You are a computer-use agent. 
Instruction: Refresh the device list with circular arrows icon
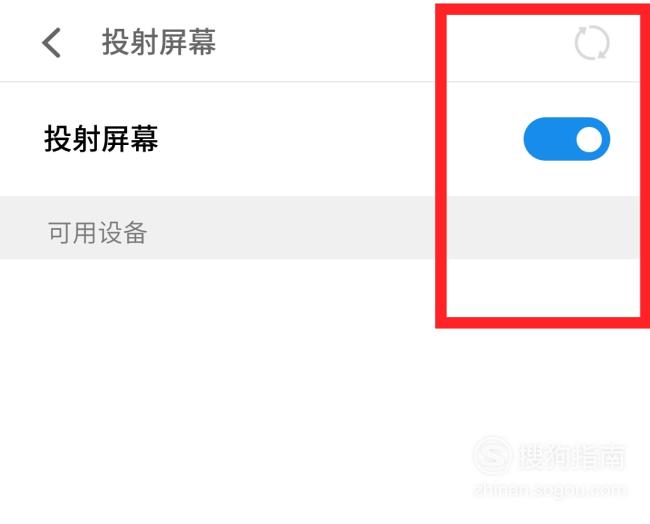[x=592, y=43]
